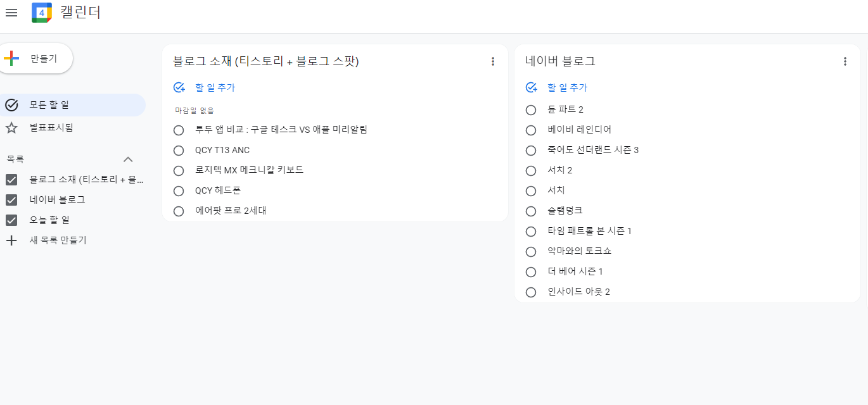Open task text 인사이드 아웃 2
The height and width of the screenshot is (405, 868).
pos(578,292)
